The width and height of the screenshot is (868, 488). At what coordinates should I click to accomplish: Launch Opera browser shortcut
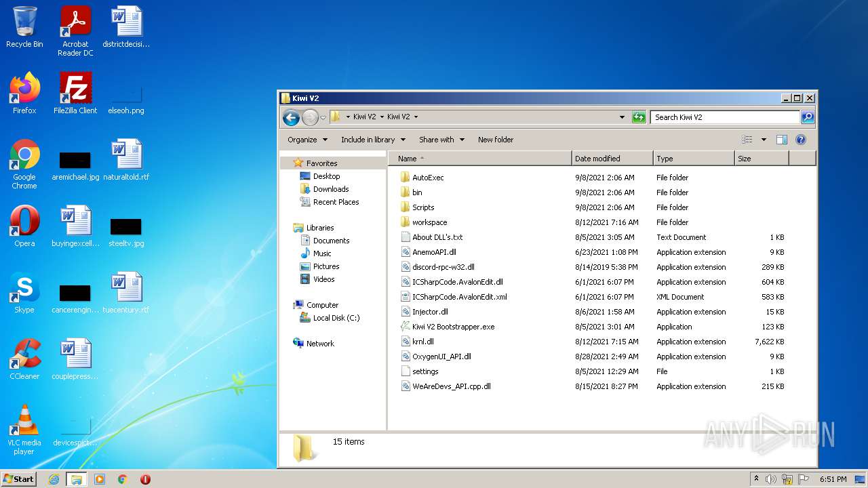24,226
